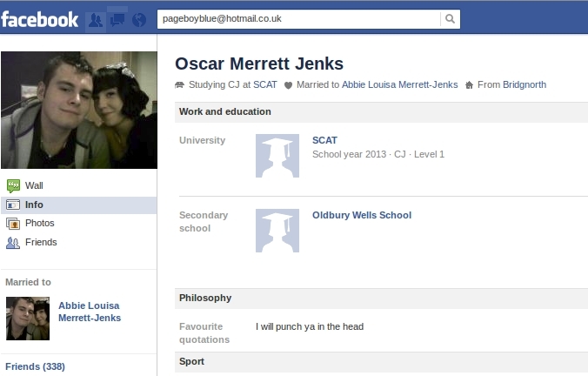This screenshot has width=588, height=376.
Task: Open the Photos section
Action: pyautogui.click(x=40, y=224)
